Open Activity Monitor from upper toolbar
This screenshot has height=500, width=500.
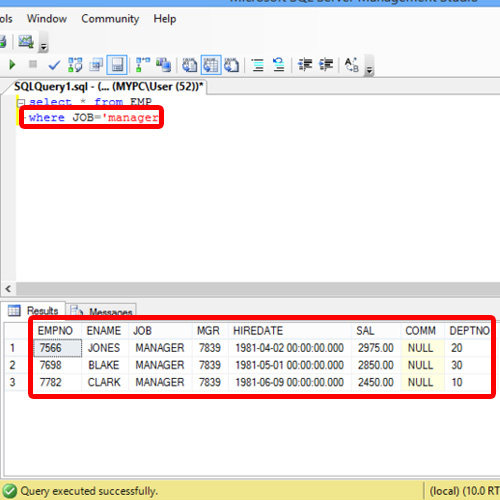click(26, 42)
